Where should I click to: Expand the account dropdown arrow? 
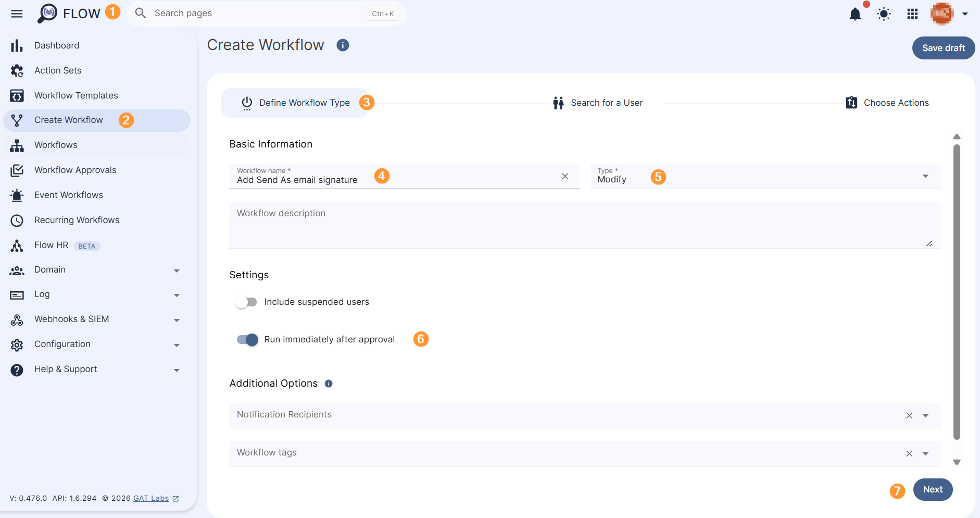[x=965, y=14]
